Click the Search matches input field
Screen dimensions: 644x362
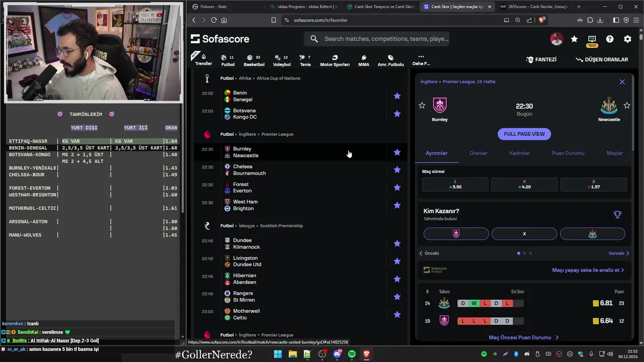pos(376,39)
